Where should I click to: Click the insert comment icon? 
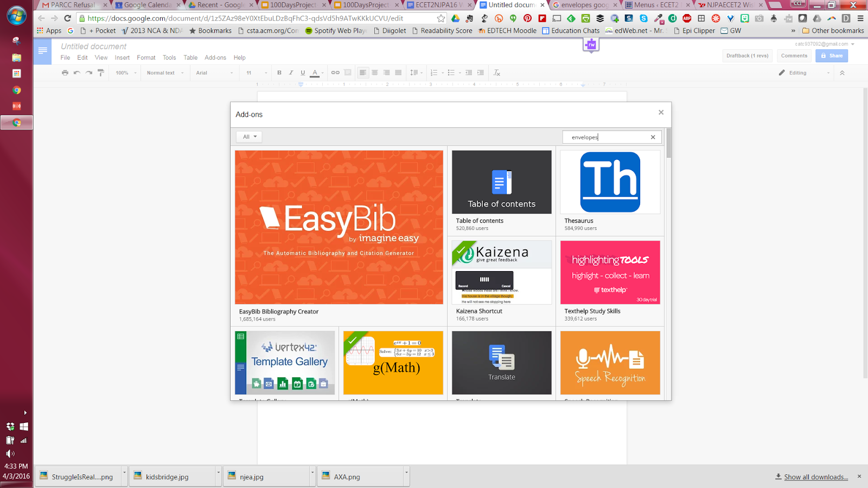[x=348, y=73]
